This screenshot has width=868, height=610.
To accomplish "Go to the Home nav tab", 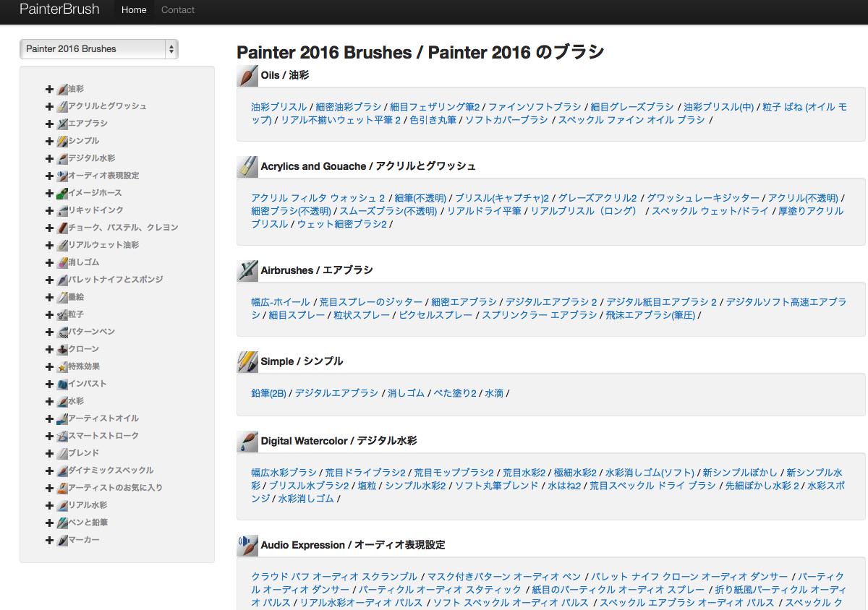I will 134,10.
